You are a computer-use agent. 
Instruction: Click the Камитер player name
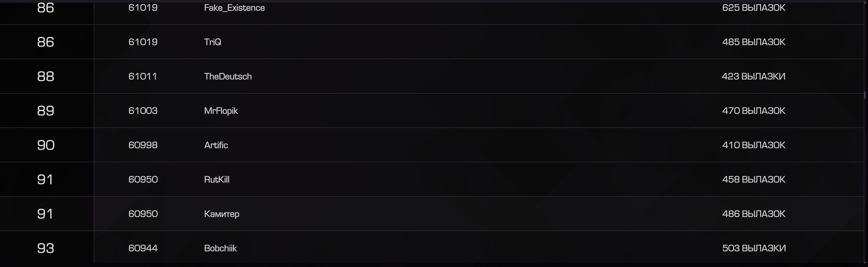222,214
